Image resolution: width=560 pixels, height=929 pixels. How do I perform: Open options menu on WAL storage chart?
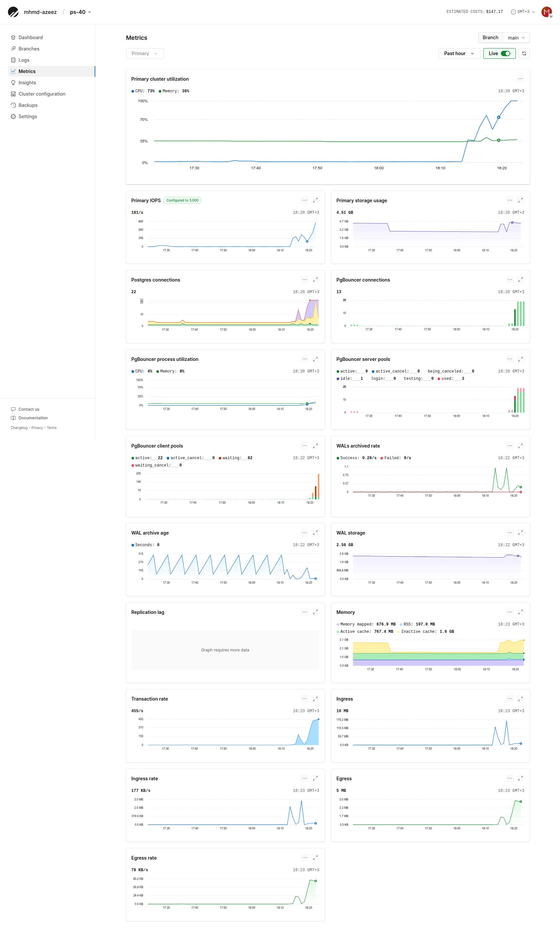(510, 532)
